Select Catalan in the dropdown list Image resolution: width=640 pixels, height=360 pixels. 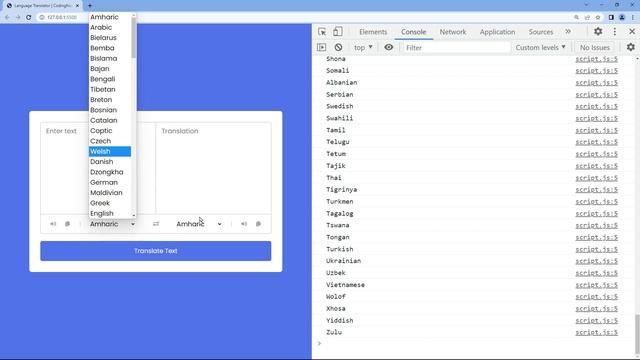110,120
